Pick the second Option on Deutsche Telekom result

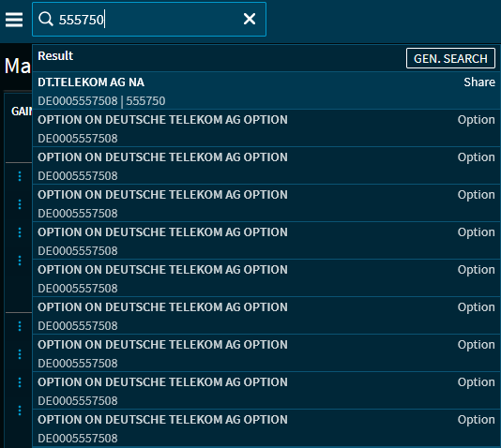coord(266,166)
